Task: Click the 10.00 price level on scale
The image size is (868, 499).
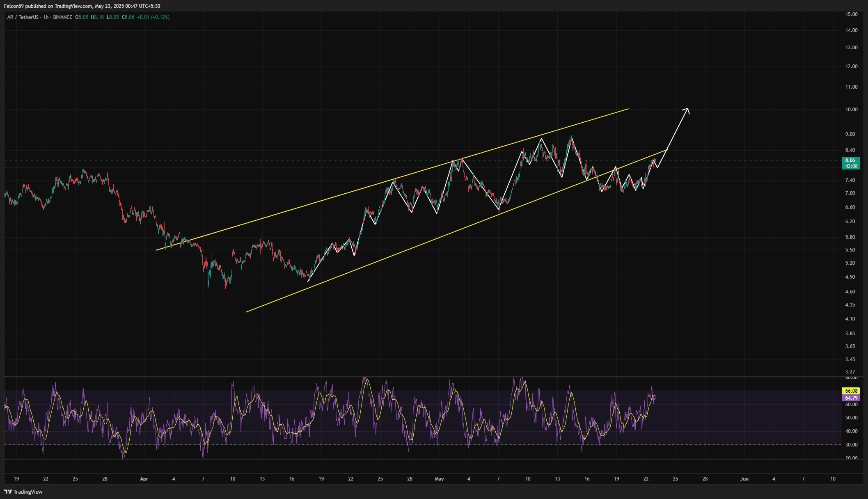Action: [851, 110]
